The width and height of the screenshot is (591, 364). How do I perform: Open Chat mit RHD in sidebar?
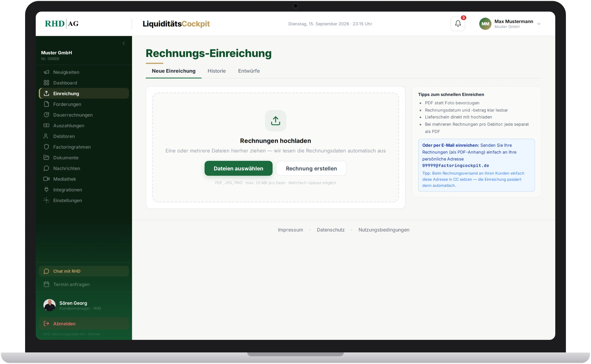[x=84, y=271]
